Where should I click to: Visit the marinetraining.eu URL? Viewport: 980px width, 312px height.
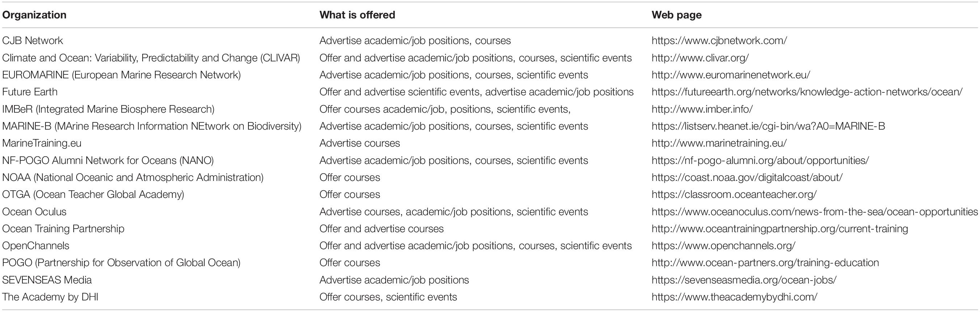(x=719, y=143)
